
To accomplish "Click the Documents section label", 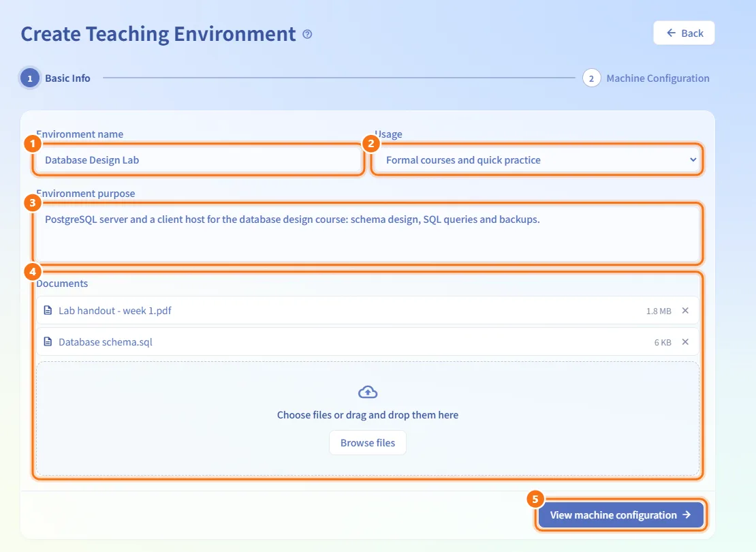I will point(62,283).
